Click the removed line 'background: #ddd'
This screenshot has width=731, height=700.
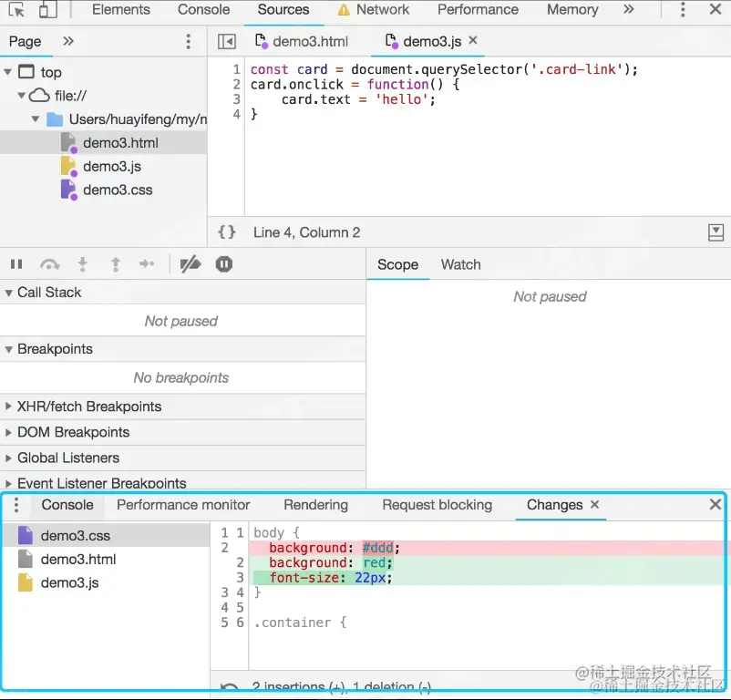coord(486,548)
